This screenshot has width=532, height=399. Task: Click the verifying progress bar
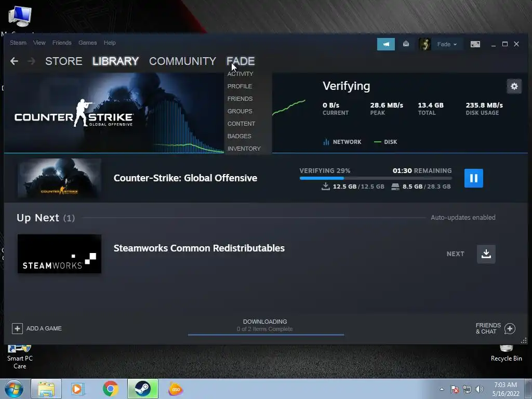coord(376,178)
